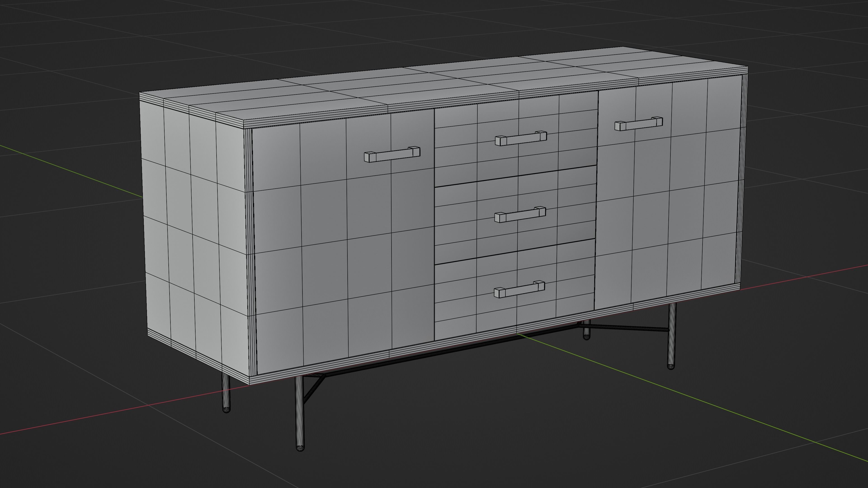Click the tallest front-left metal leg
Viewport: 868px width, 488px height.
tap(299, 414)
